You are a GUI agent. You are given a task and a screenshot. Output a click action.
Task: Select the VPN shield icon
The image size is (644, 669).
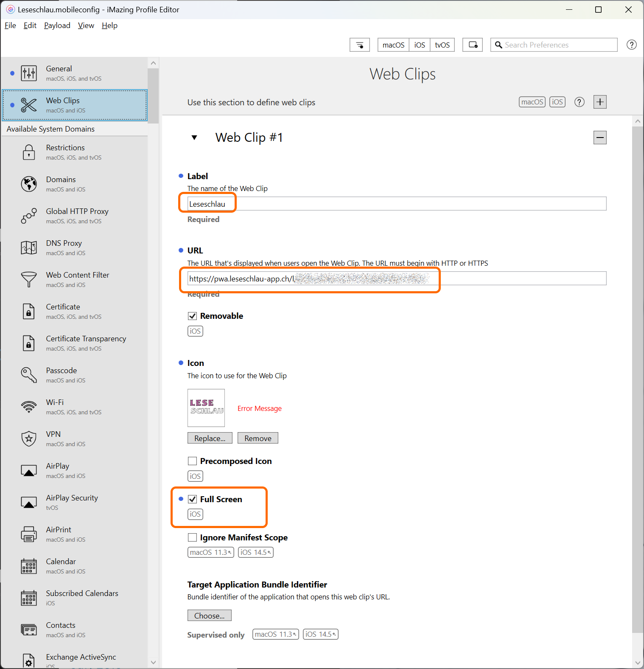tap(29, 439)
